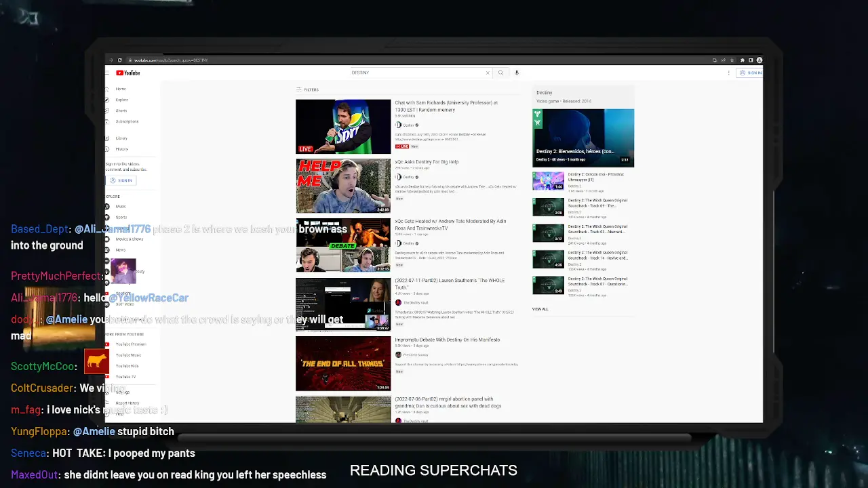This screenshot has width=868, height=488.
Task: Click the YouTube logo
Action: point(128,73)
